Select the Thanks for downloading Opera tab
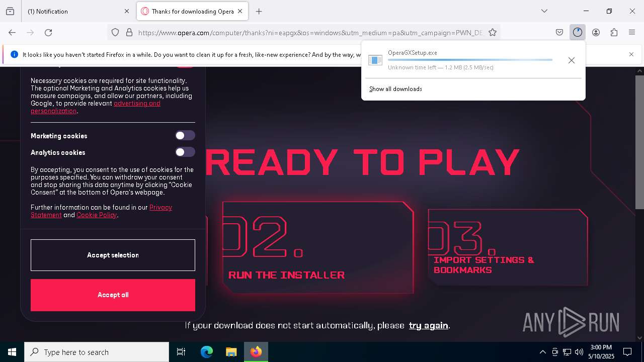 [192, 11]
